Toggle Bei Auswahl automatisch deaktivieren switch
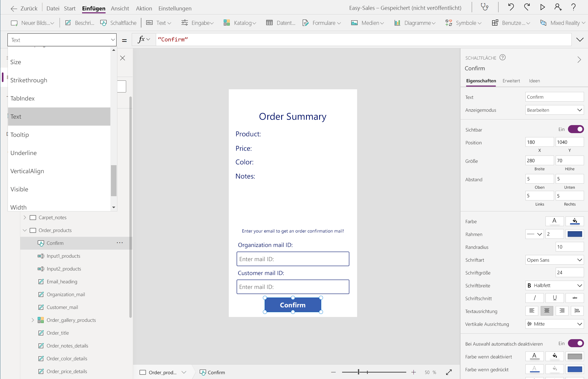 click(x=576, y=343)
